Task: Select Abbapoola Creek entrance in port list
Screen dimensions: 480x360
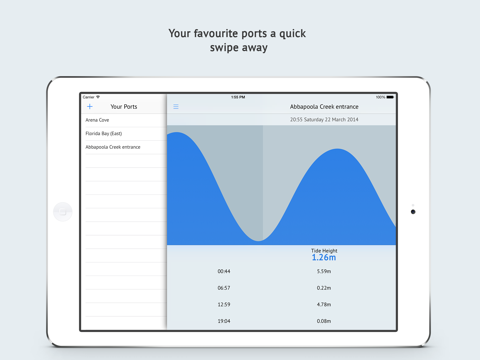Action: (x=123, y=147)
